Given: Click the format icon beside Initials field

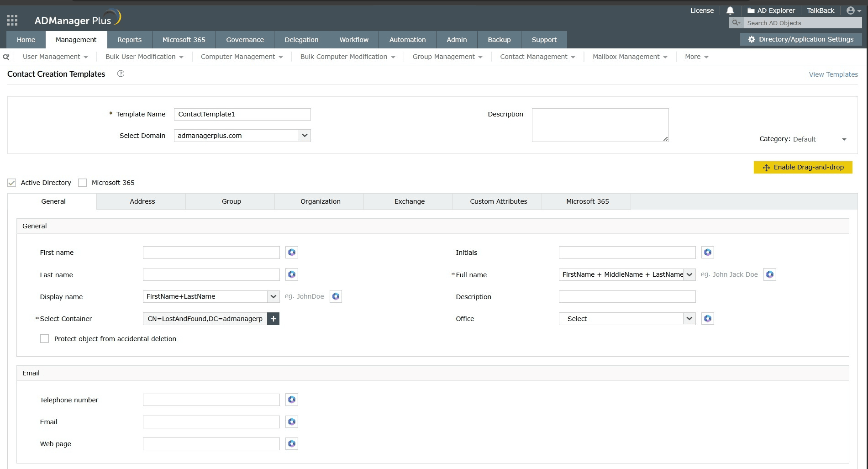Looking at the screenshot, I should [707, 252].
